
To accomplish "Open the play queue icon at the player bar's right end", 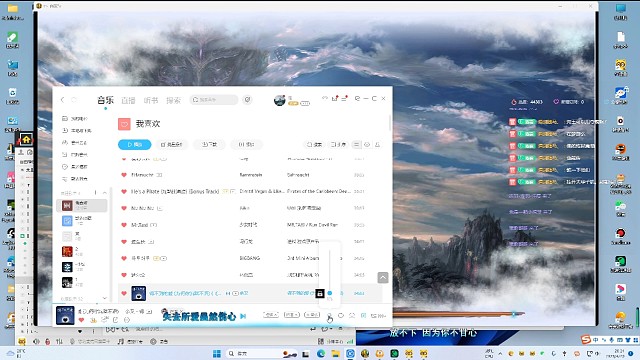I will click(378, 316).
